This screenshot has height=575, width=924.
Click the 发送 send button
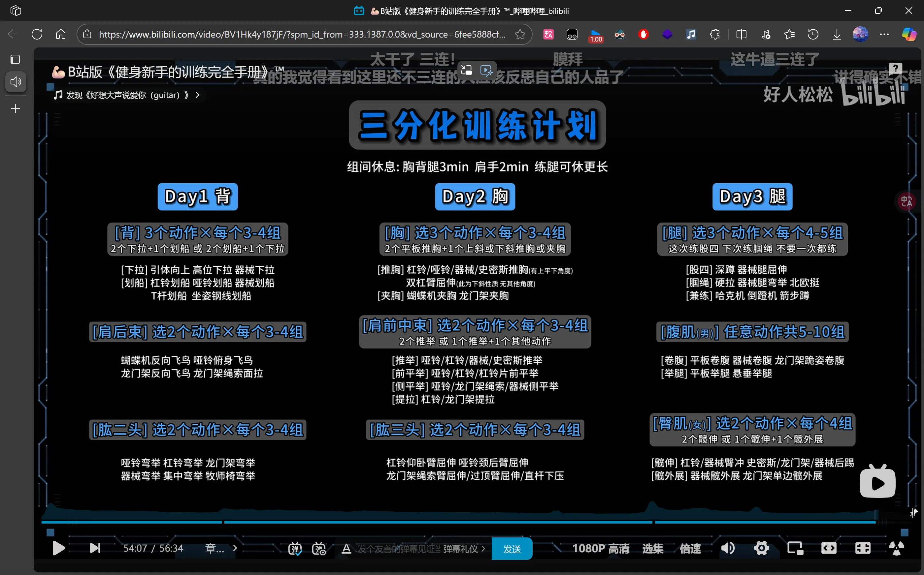512,549
